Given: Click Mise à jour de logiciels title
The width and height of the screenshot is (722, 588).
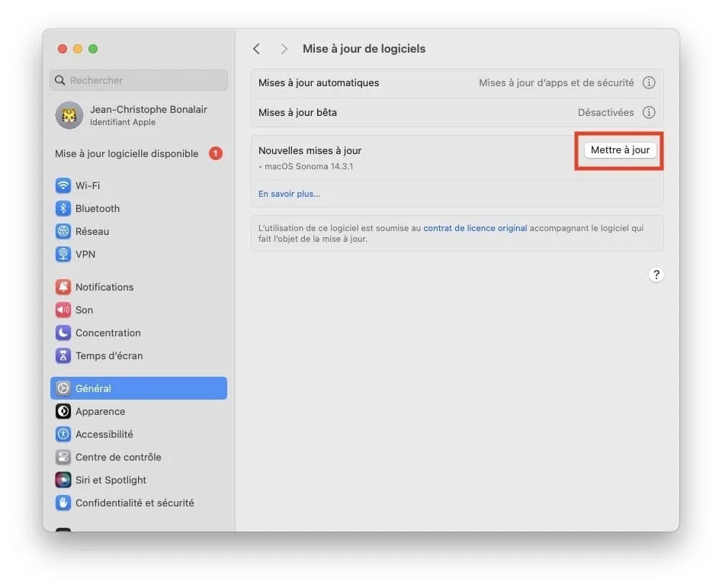Looking at the screenshot, I should [x=364, y=49].
